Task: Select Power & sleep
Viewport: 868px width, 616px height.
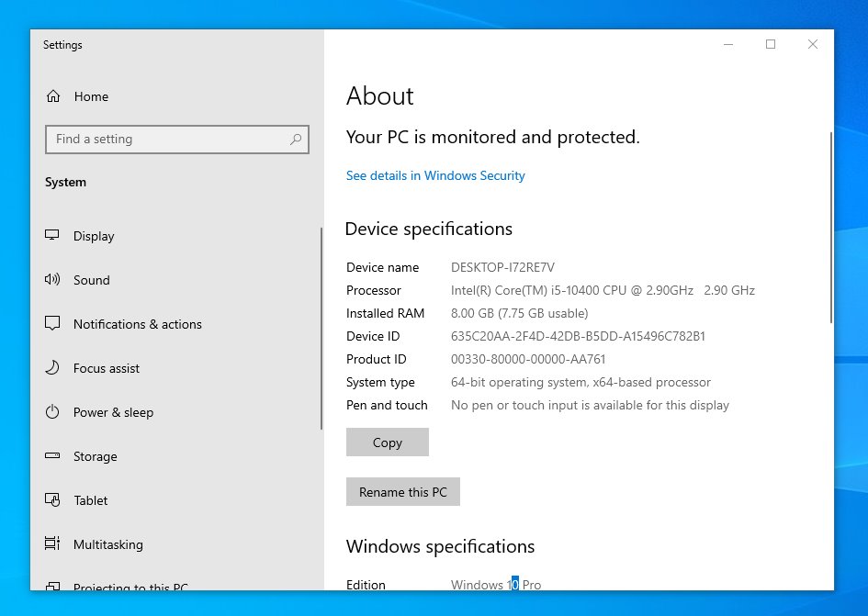Action: [113, 412]
